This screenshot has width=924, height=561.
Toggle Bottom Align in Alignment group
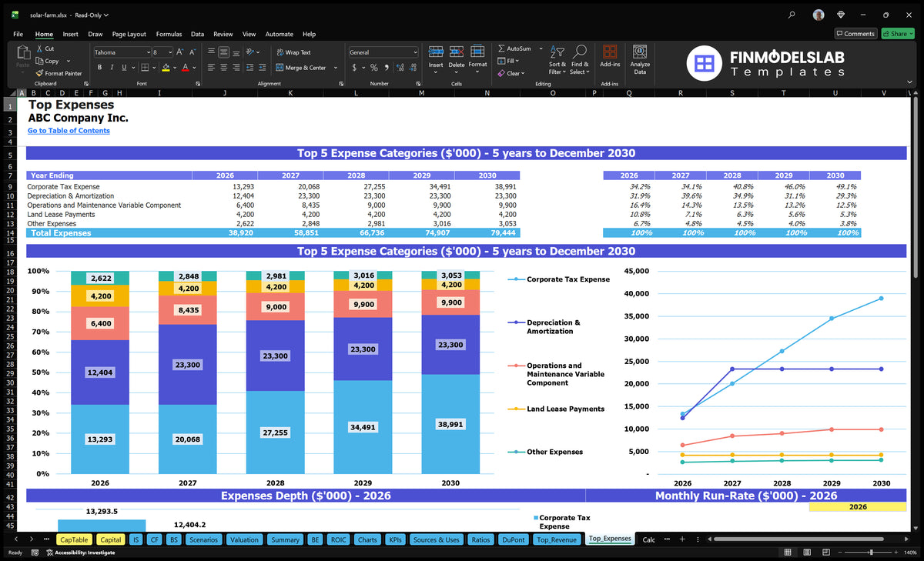(x=236, y=52)
